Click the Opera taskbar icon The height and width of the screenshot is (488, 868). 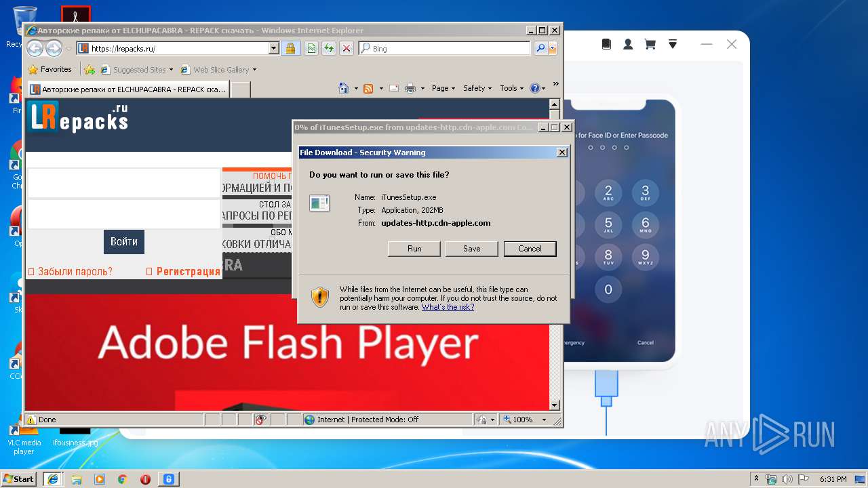pyautogui.click(x=145, y=479)
